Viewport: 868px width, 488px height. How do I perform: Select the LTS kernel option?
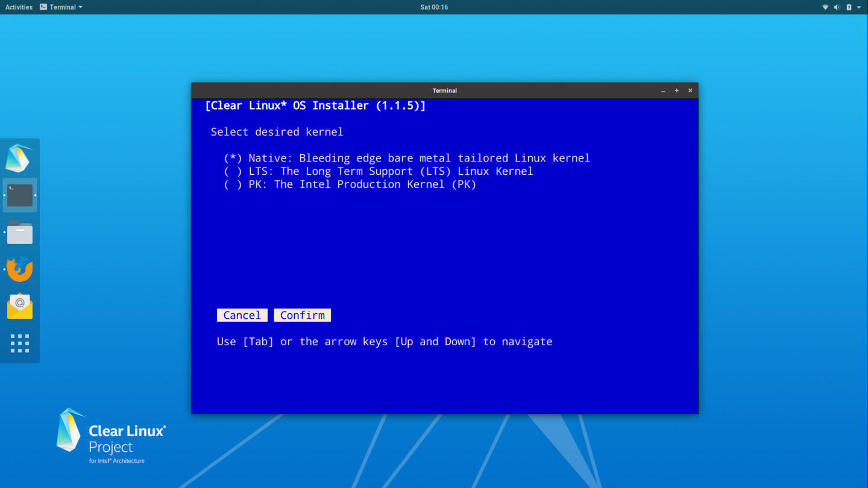[379, 171]
